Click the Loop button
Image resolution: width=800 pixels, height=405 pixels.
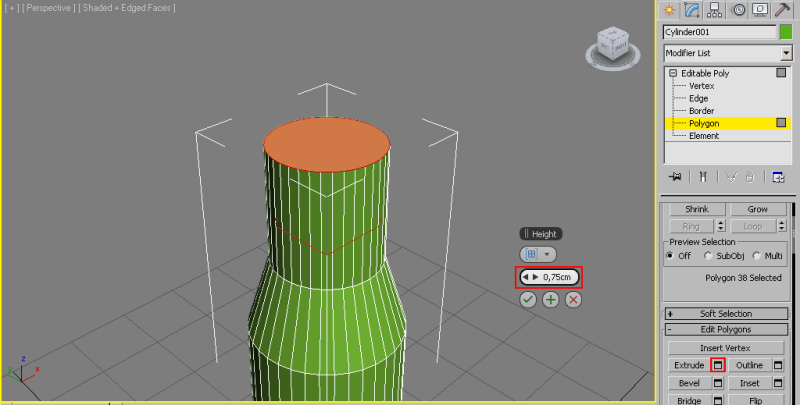[x=753, y=226]
